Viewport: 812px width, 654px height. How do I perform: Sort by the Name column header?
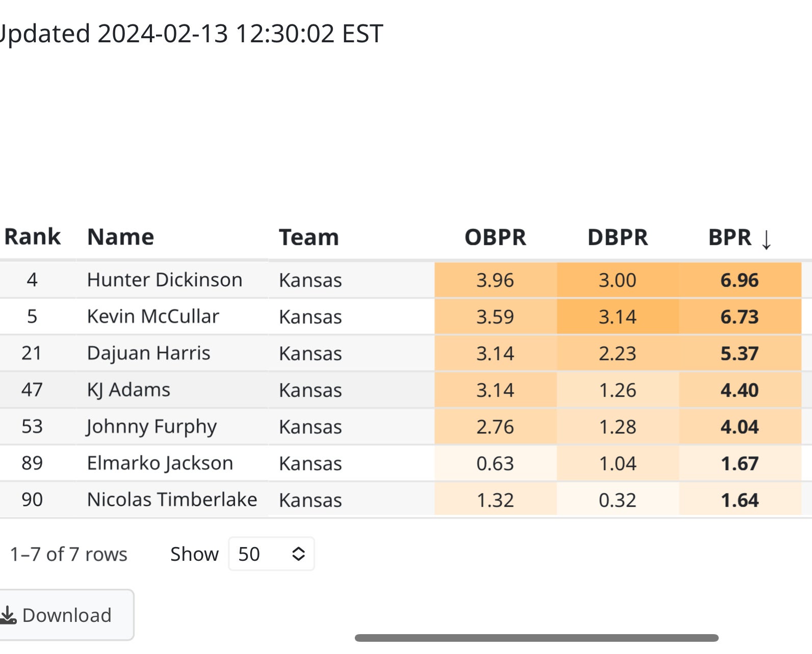120,236
